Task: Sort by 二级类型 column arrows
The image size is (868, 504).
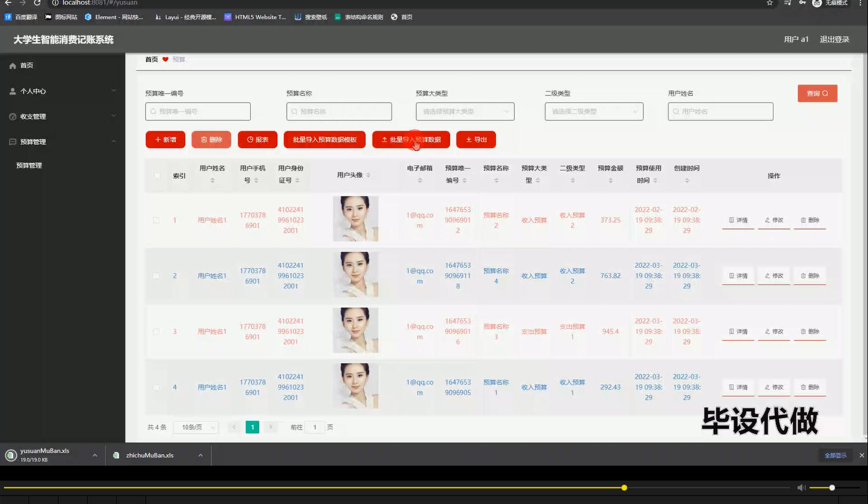Action: [573, 180]
